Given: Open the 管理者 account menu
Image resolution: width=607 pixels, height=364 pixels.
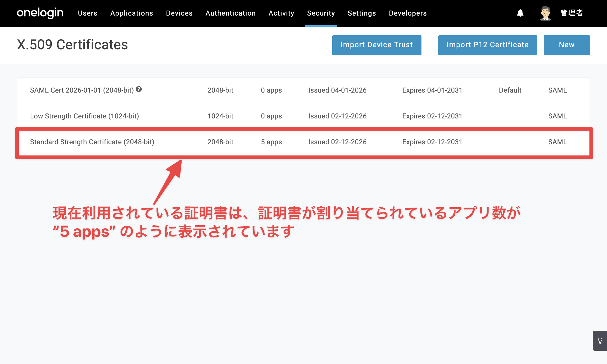Looking at the screenshot, I should click(x=572, y=13).
